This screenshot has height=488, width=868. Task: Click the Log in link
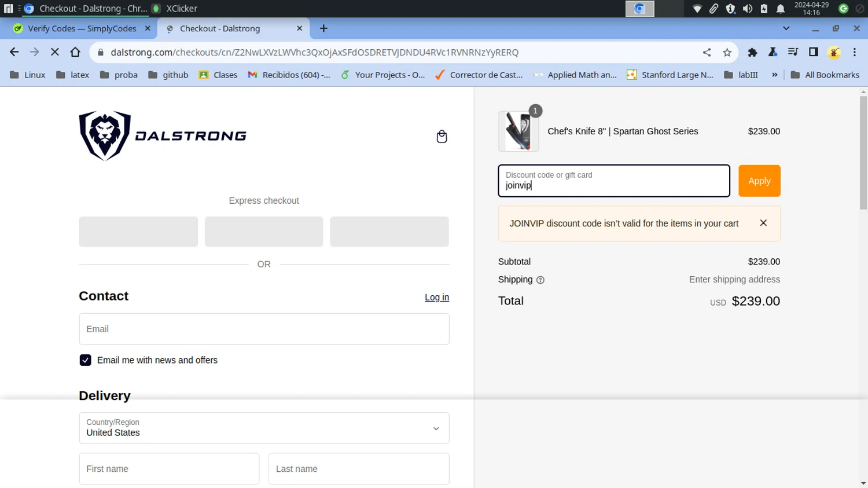point(437,298)
